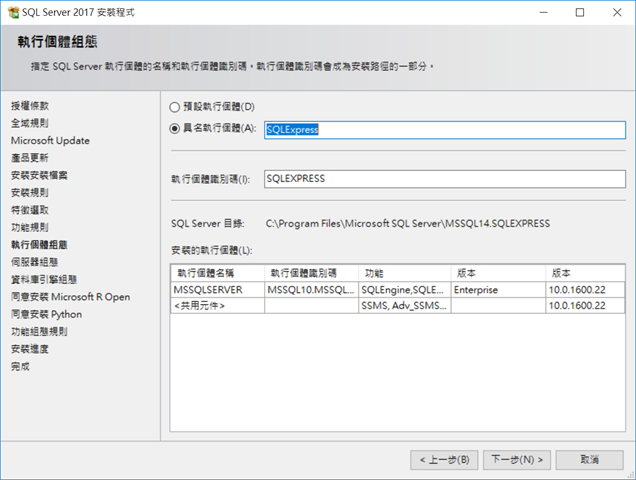The width and height of the screenshot is (636, 480).
Task: Select the 安裝進度 step in sidebar
Action: [30, 349]
